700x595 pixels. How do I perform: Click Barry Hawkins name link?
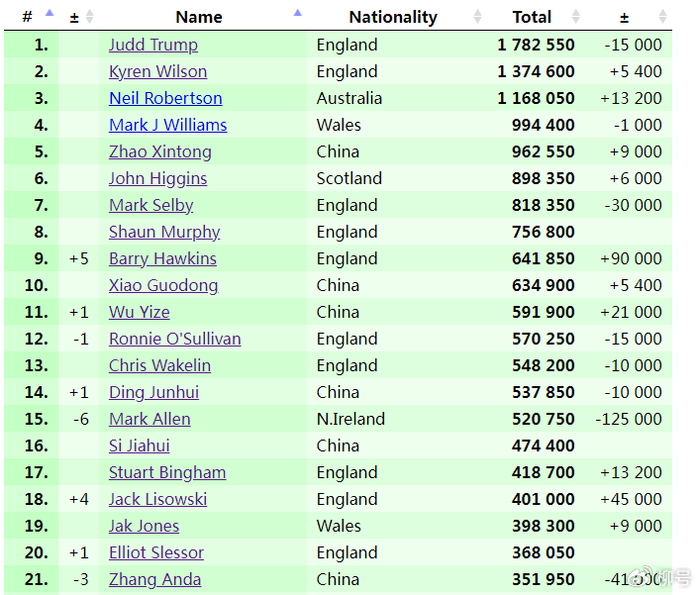(162, 259)
